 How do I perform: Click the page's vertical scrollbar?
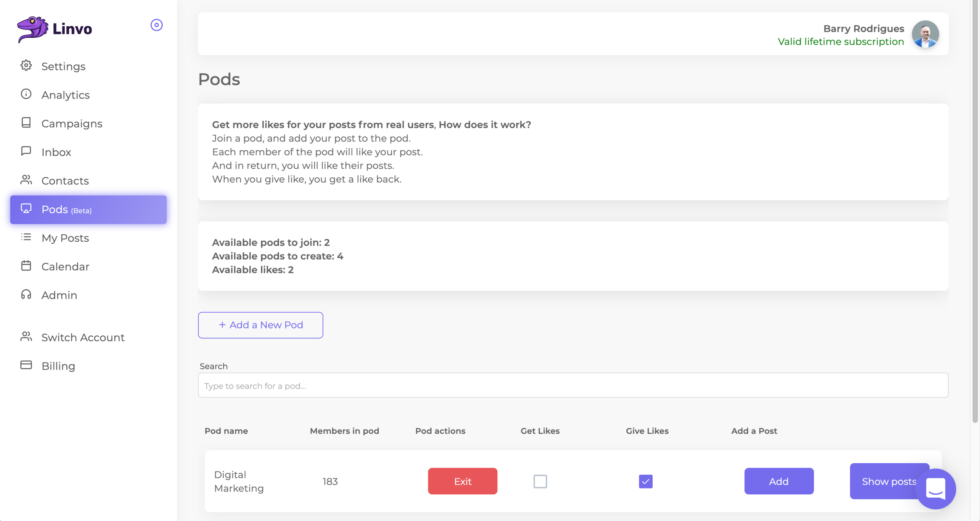[975, 212]
